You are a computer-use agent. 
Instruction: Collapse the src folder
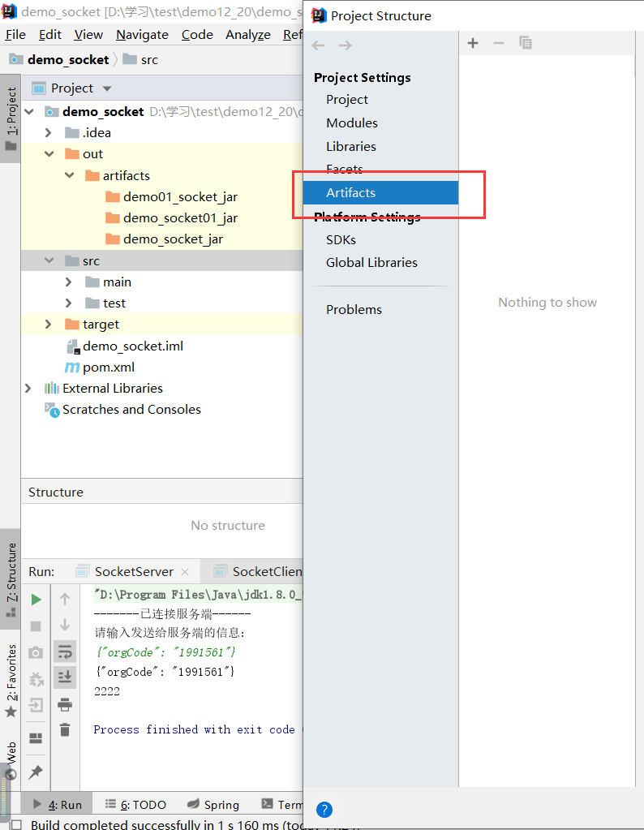pyautogui.click(x=49, y=260)
